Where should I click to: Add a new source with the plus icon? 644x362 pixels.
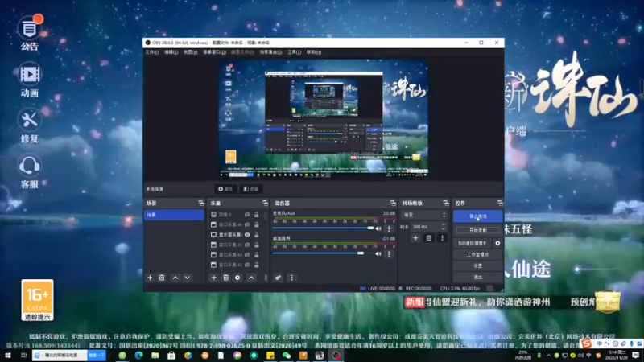[214, 278]
